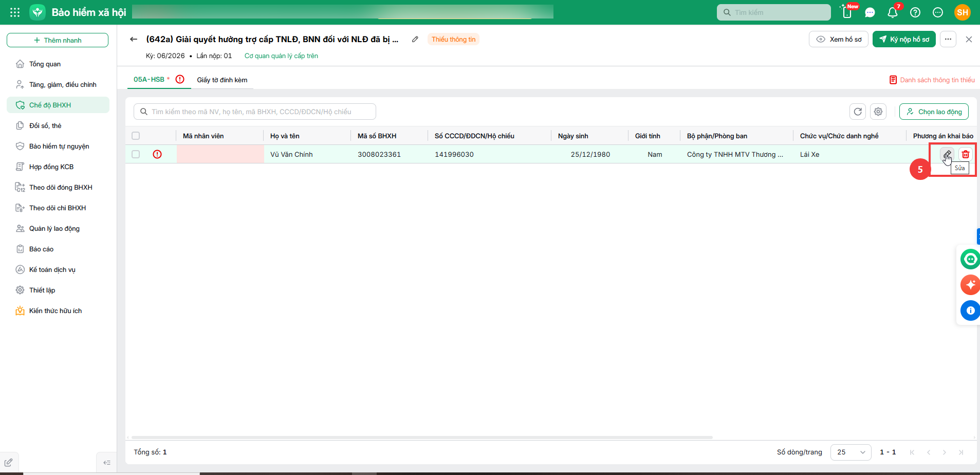Go to the next page arrow
This screenshot has width=980, height=475.
point(945,452)
